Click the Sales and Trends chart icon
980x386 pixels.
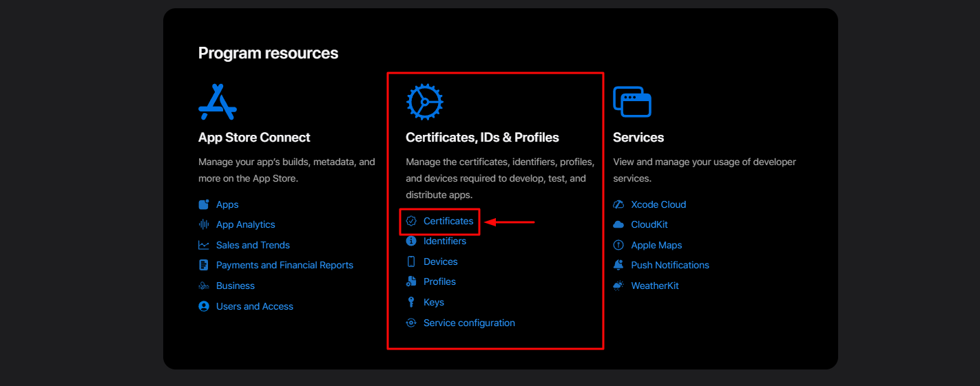[x=204, y=245]
